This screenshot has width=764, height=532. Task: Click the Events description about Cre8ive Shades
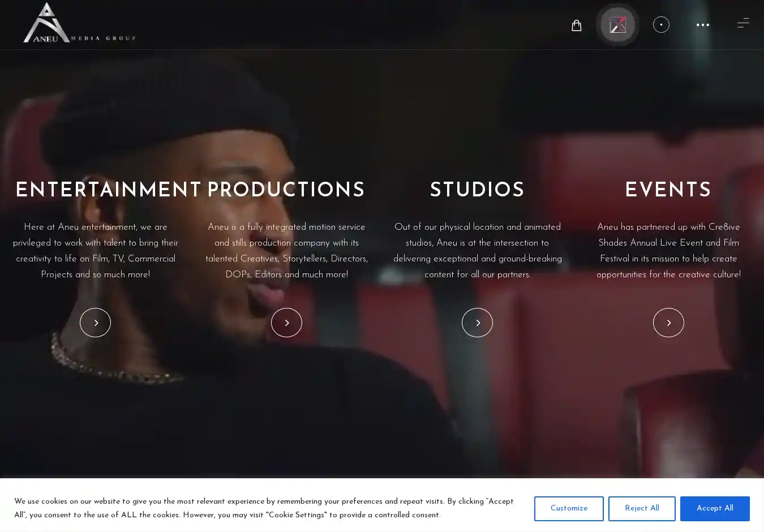(668, 251)
